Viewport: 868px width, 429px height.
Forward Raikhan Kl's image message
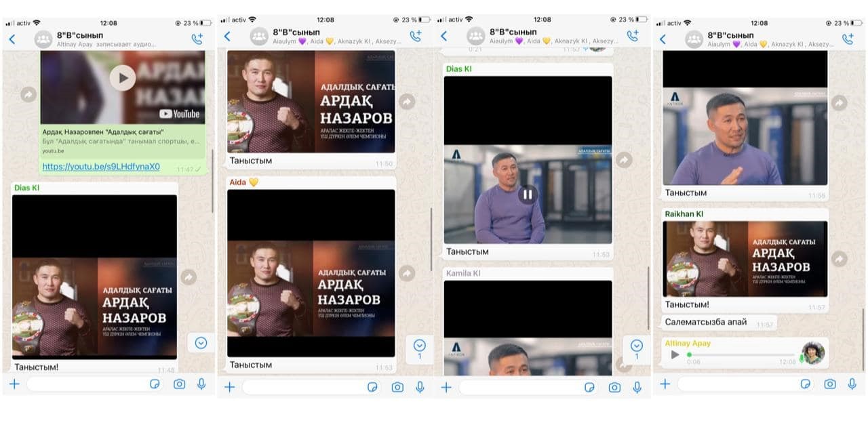[x=840, y=259]
